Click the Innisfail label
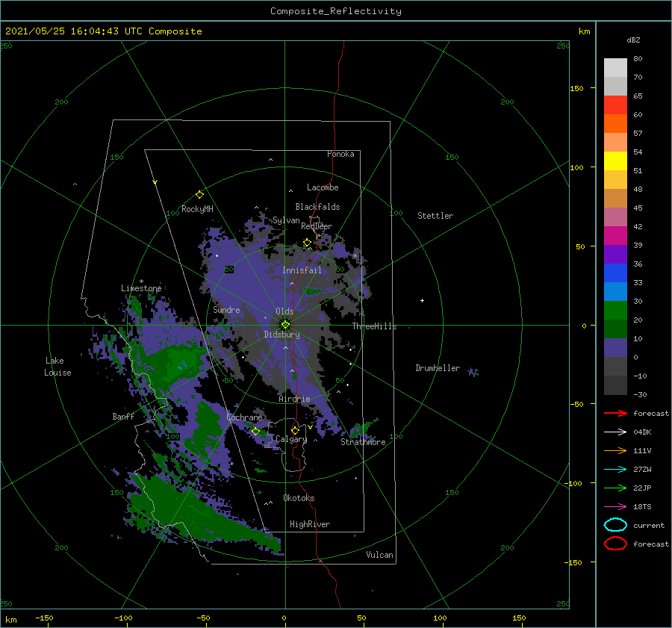This screenshot has height=628, width=672. pyautogui.click(x=302, y=270)
